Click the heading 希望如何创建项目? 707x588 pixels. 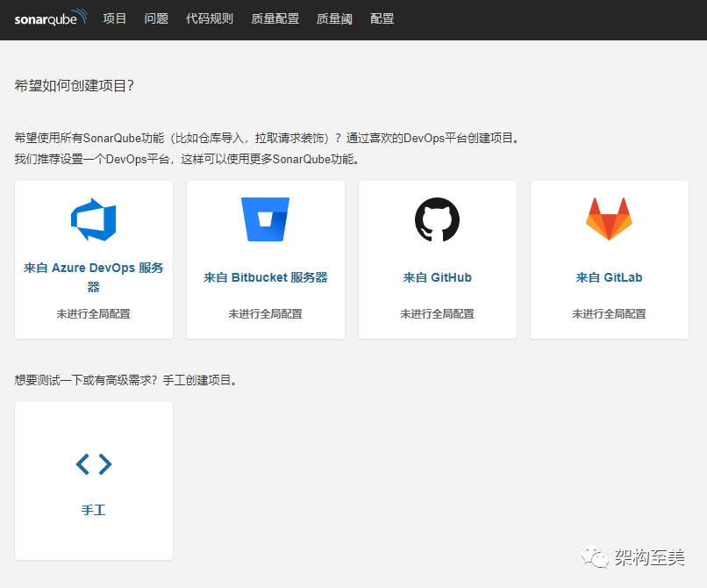[75, 85]
